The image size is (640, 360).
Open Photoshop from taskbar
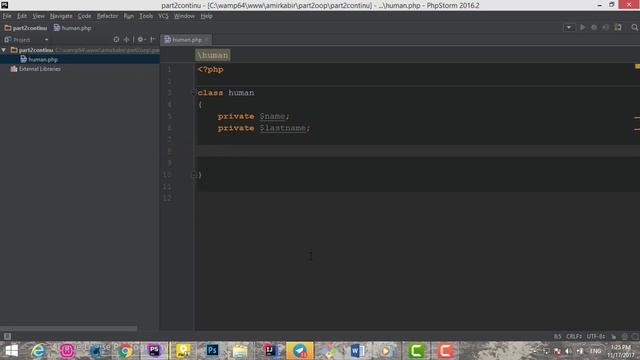click(212, 351)
